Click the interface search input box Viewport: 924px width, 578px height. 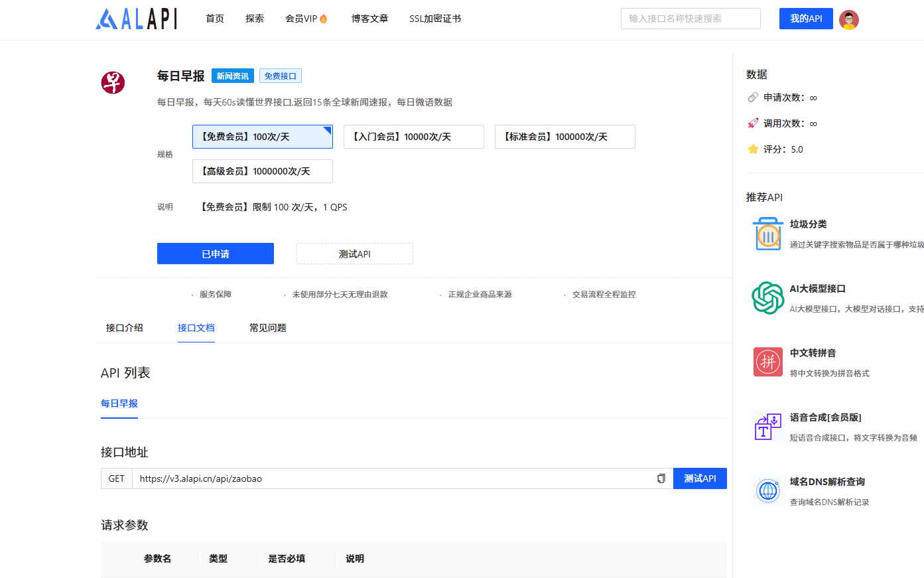[690, 19]
